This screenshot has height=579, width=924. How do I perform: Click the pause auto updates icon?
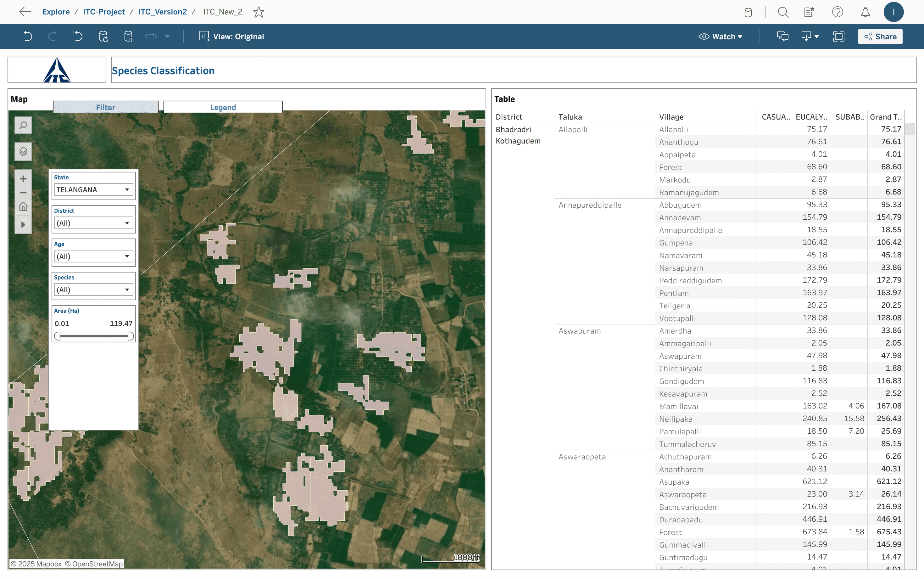click(x=129, y=37)
